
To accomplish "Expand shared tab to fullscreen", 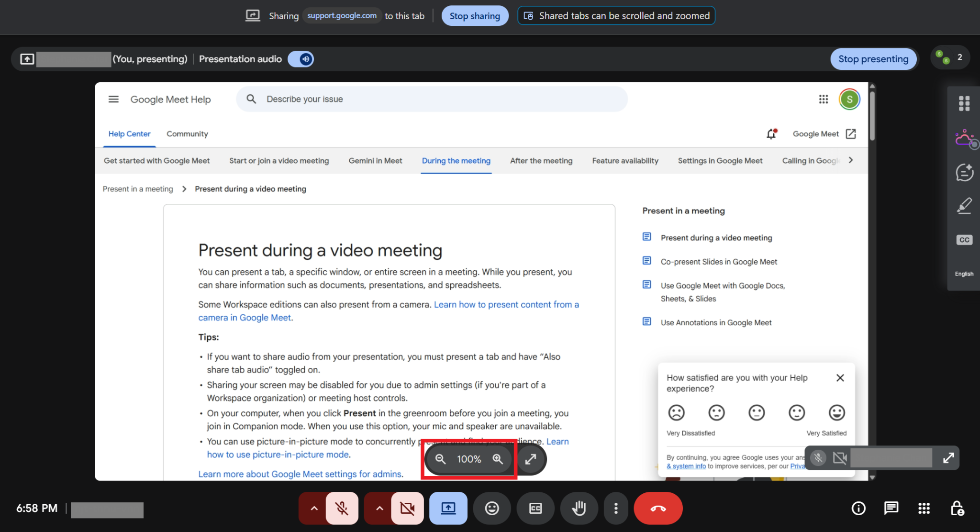I will point(531,459).
